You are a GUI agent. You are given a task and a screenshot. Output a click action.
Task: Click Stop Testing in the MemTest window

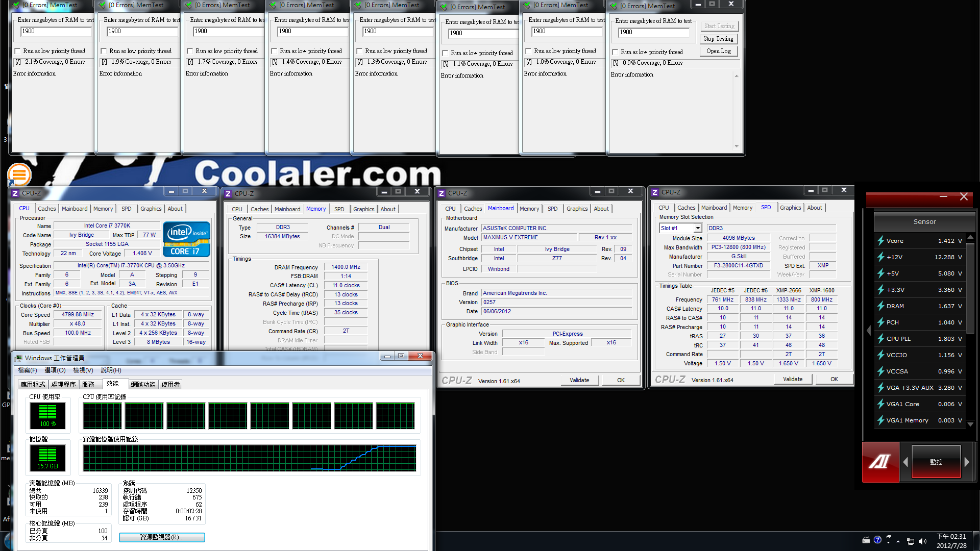[718, 39]
